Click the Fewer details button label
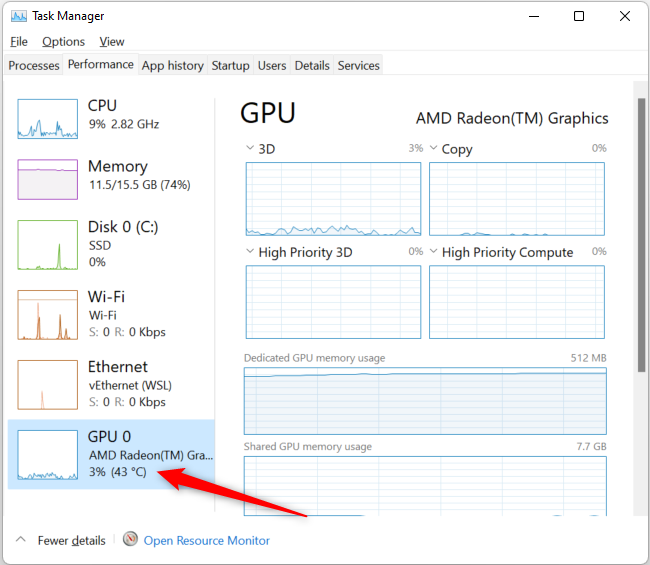This screenshot has height=565, width=650. click(x=72, y=541)
